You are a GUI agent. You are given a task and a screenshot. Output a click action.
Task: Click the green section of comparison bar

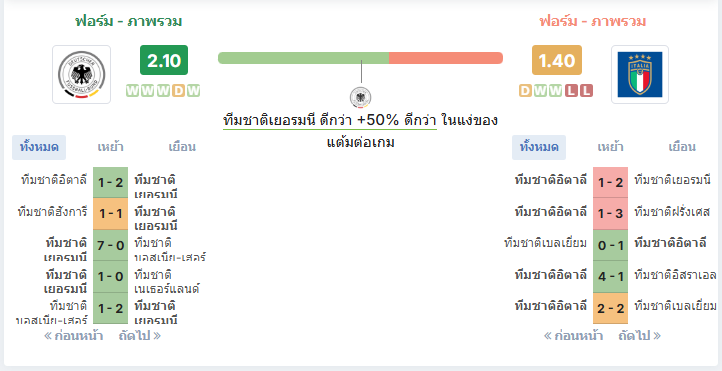tap(303, 58)
